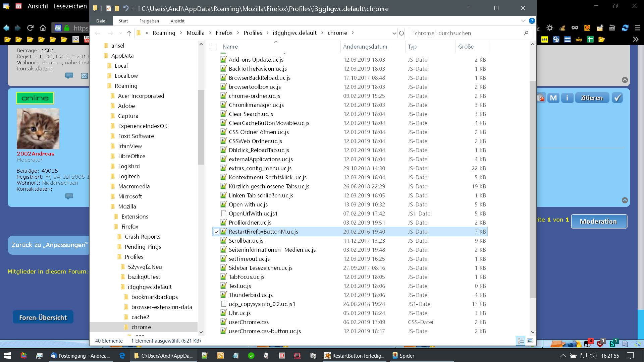644x362 pixels.
Task: Select the userChrome.css file
Action: coord(249,322)
